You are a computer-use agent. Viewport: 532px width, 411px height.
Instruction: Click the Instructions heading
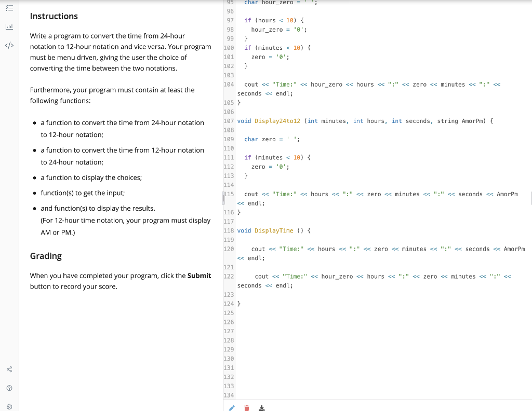click(54, 16)
